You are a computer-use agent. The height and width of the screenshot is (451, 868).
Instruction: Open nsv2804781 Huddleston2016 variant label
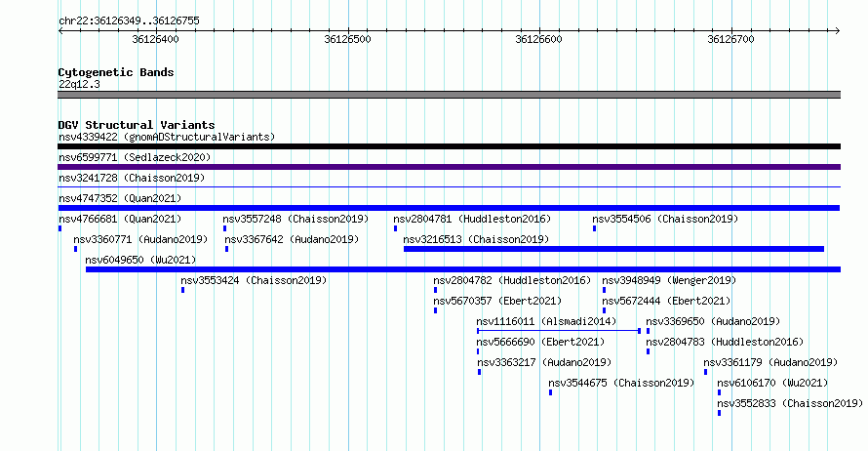coord(472,219)
